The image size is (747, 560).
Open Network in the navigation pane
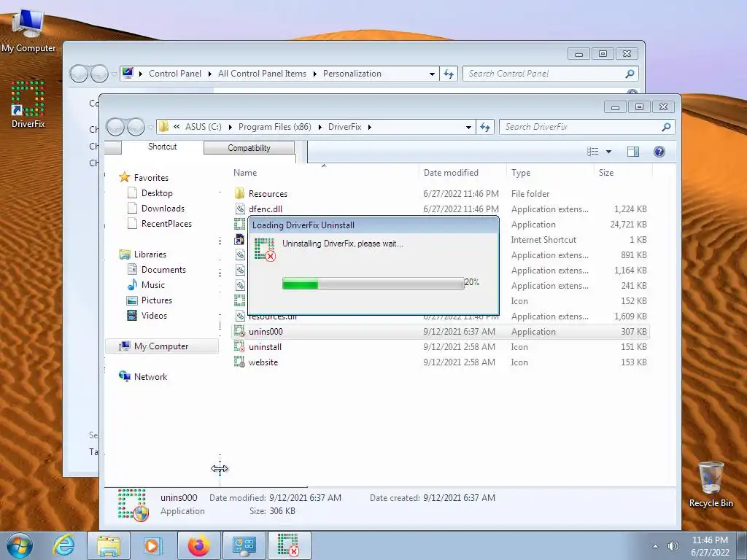point(150,377)
